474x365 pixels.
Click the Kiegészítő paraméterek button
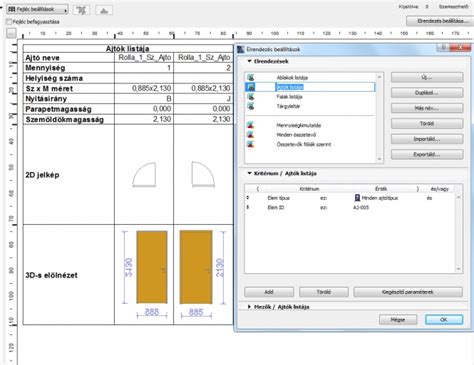pyautogui.click(x=408, y=292)
